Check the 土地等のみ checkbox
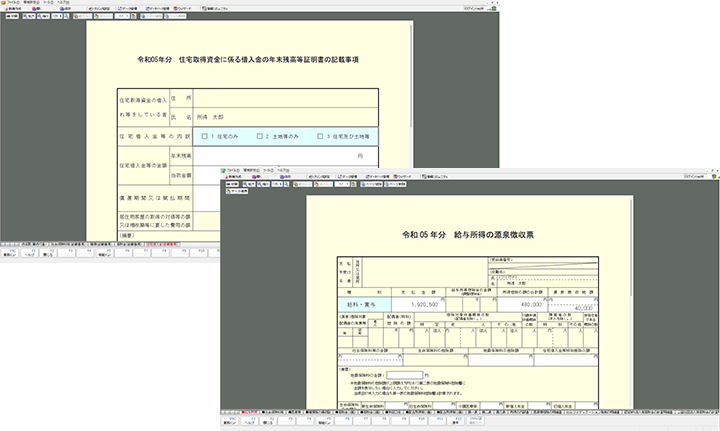The width and height of the screenshot is (720, 431). [x=260, y=135]
